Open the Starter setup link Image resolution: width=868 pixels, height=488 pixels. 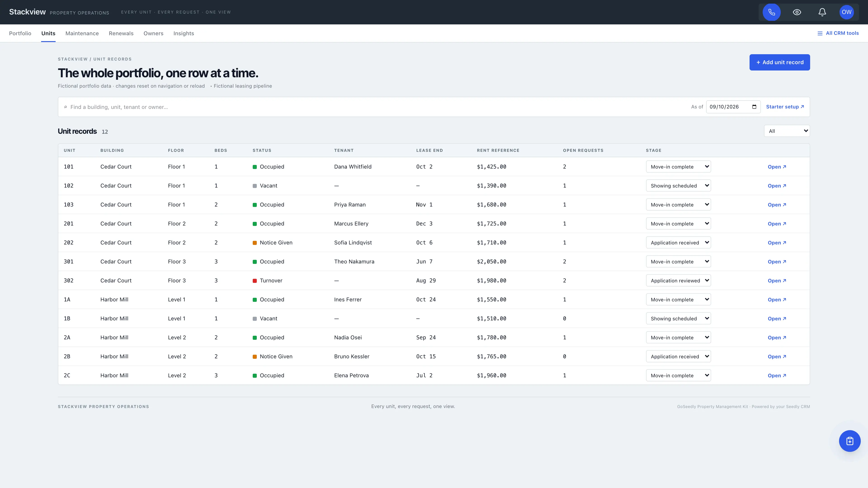coord(785,107)
